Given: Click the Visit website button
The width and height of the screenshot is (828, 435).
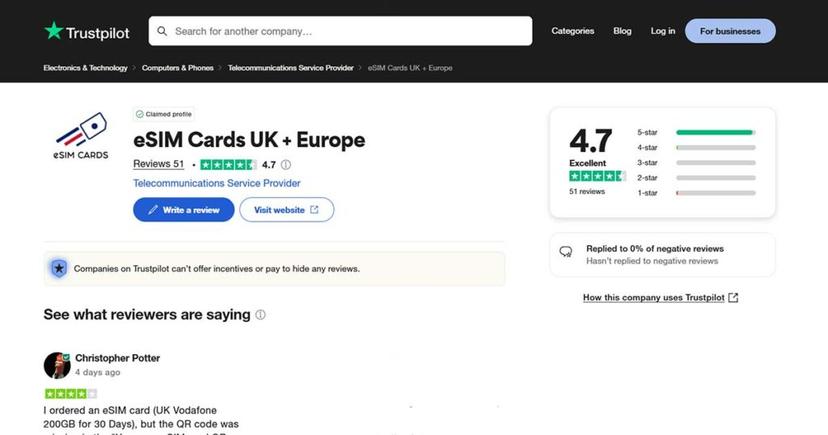Looking at the screenshot, I should pyautogui.click(x=286, y=210).
